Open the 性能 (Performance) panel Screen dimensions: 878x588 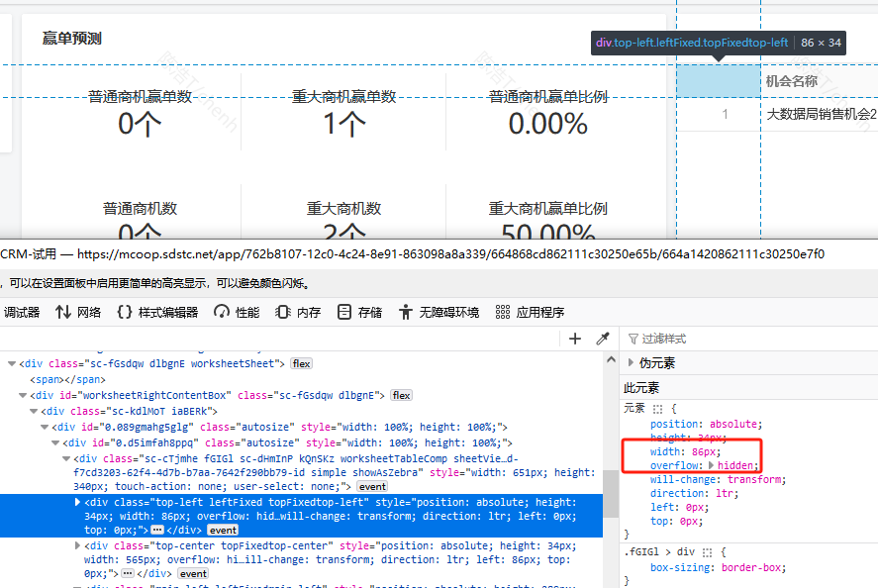(237, 312)
